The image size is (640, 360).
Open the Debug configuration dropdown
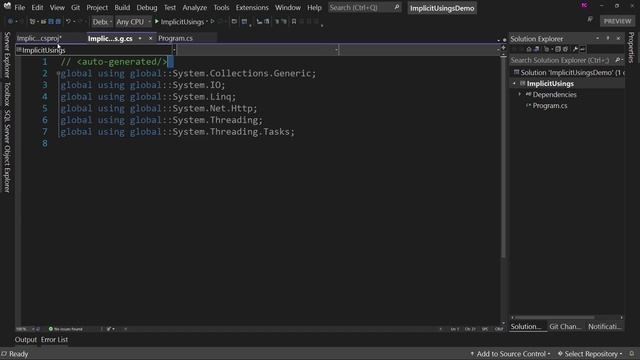click(x=102, y=22)
